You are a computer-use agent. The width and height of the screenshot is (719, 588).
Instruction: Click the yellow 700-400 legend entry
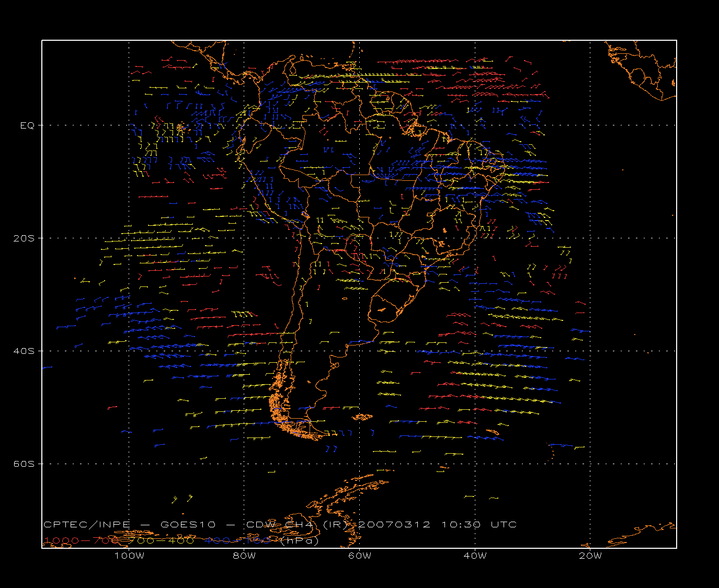coord(160,540)
